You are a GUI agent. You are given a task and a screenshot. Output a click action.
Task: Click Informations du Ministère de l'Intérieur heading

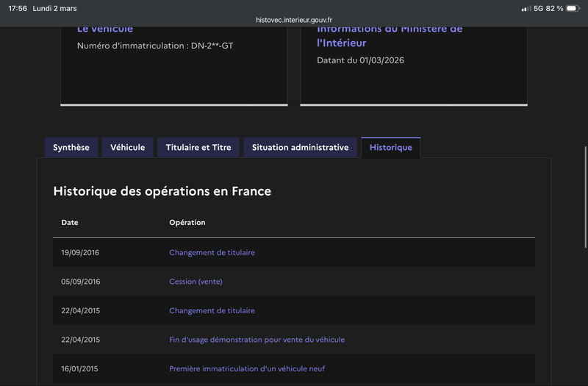click(390, 36)
